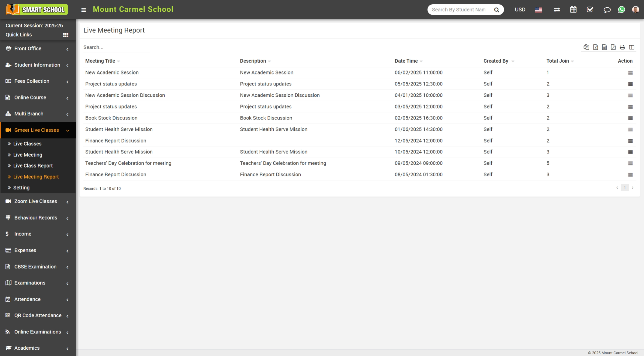Click the Mount Carmel School title
This screenshot has height=356, width=644.
point(133,10)
